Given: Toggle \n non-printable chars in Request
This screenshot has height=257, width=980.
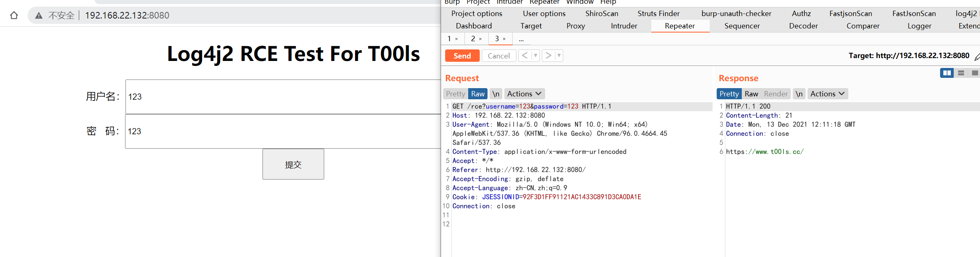Looking at the screenshot, I should 496,94.
